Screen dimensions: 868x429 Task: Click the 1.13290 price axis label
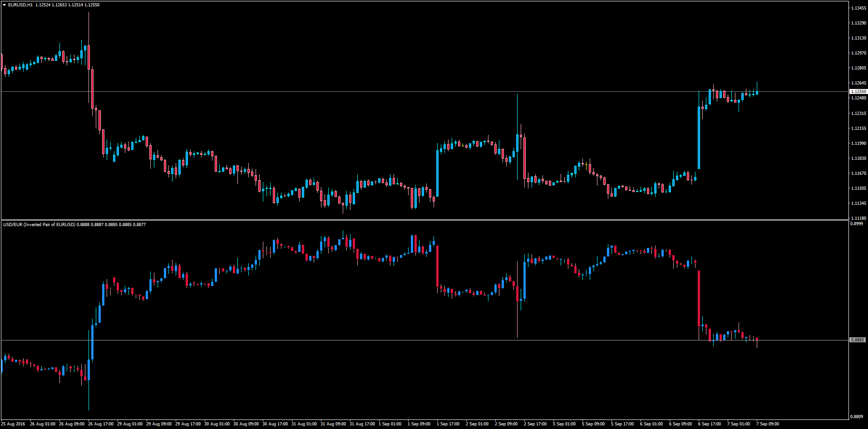click(858, 23)
